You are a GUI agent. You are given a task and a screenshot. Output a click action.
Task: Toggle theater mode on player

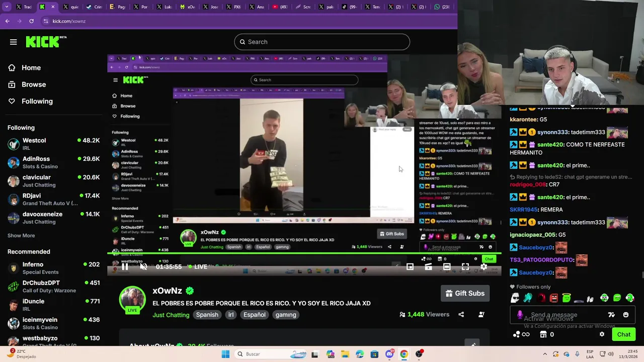[447, 266]
